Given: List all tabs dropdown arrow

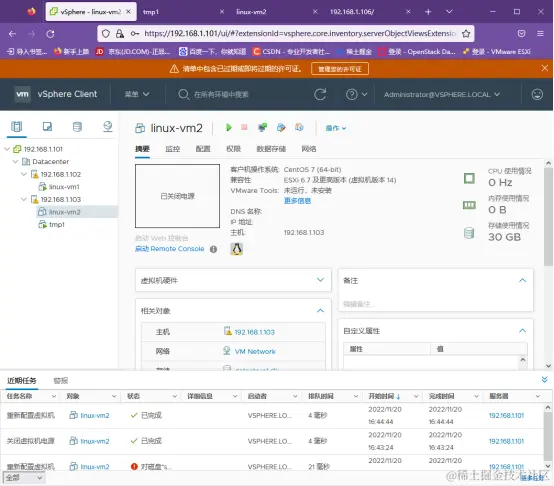Looking at the screenshot, I should [x=449, y=12].
